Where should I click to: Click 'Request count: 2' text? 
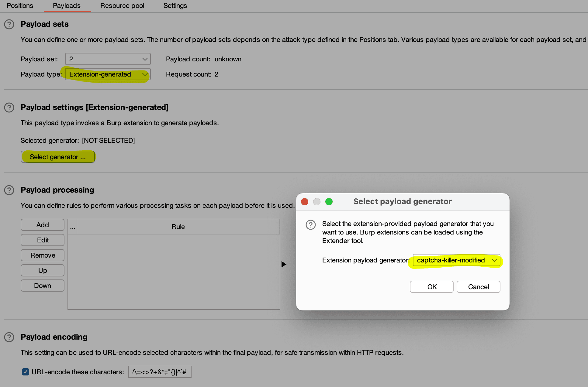click(192, 74)
